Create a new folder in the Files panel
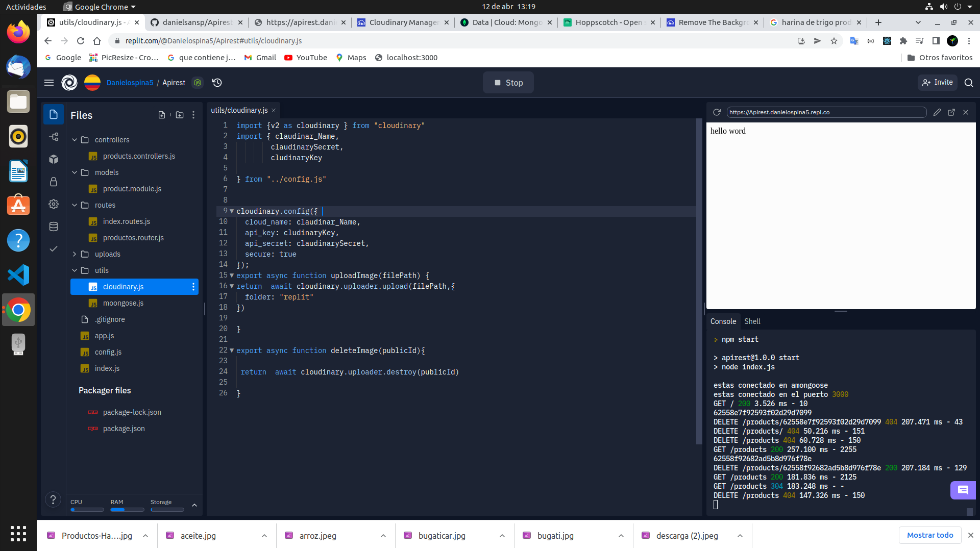980x551 pixels. (180, 115)
